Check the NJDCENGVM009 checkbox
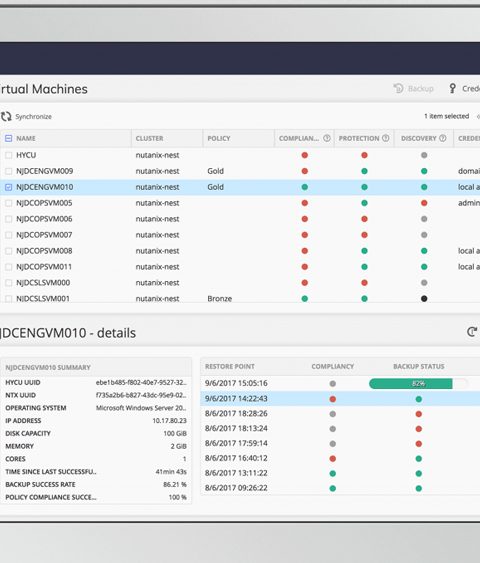The image size is (480, 563). [9, 171]
